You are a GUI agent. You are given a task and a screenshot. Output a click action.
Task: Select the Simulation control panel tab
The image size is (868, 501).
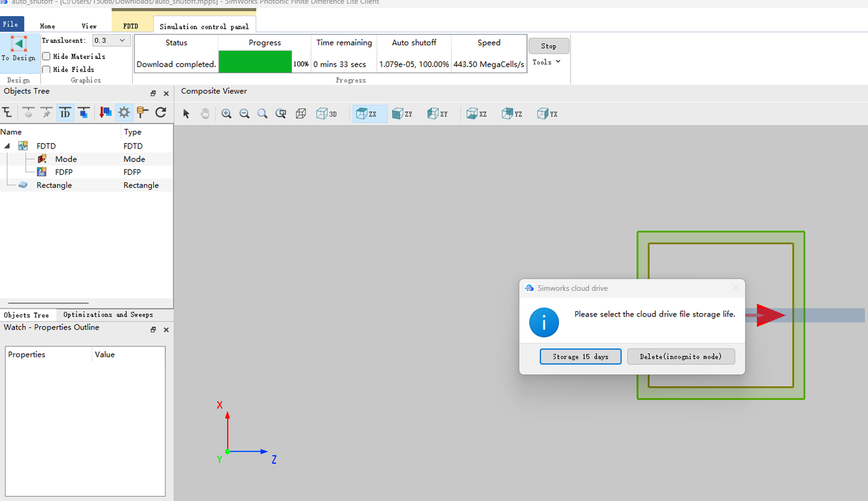[x=204, y=26]
